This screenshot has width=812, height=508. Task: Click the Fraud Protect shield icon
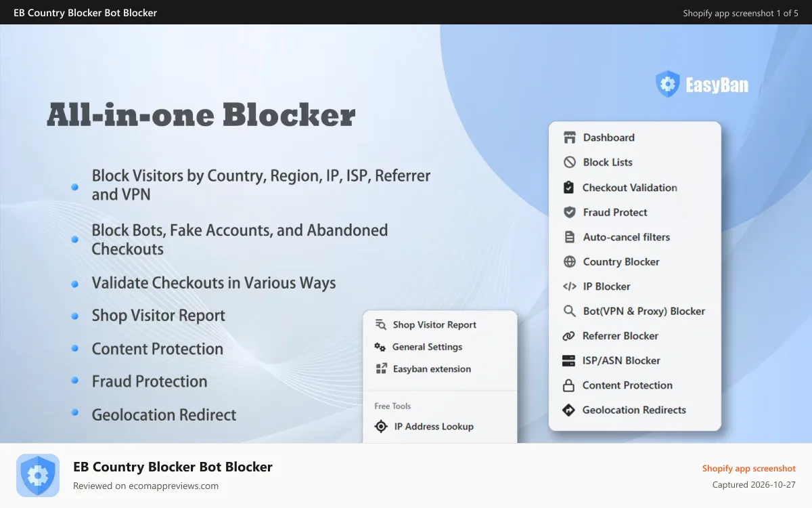pos(569,212)
